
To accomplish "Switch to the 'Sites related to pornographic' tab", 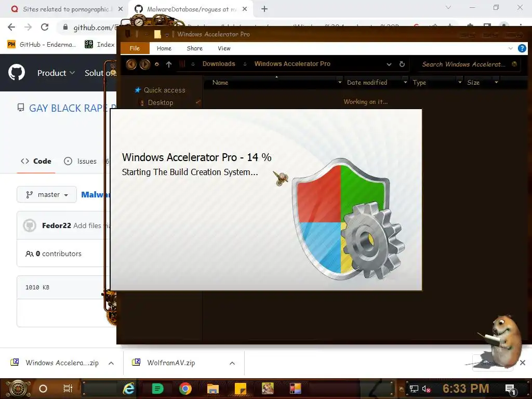I will (64, 9).
